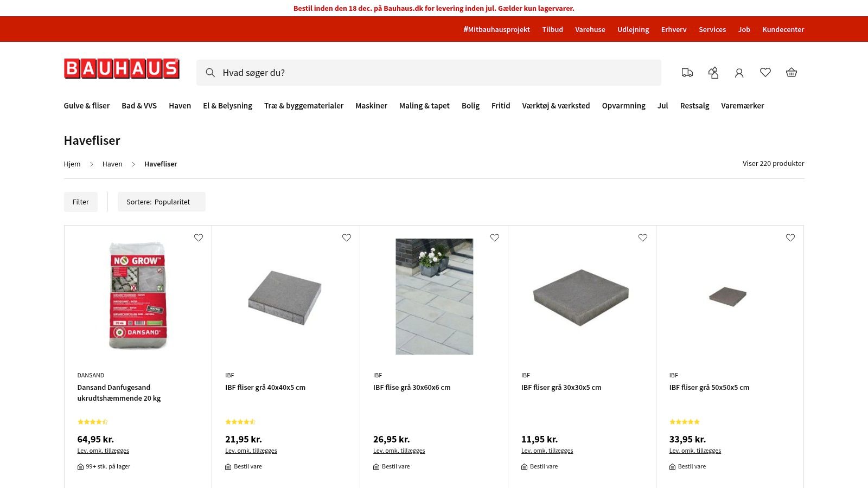Image resolution: width=868 pixels, height=488 pixels.
Task: Open the store locator icon
Action: [x=713, y=73]
